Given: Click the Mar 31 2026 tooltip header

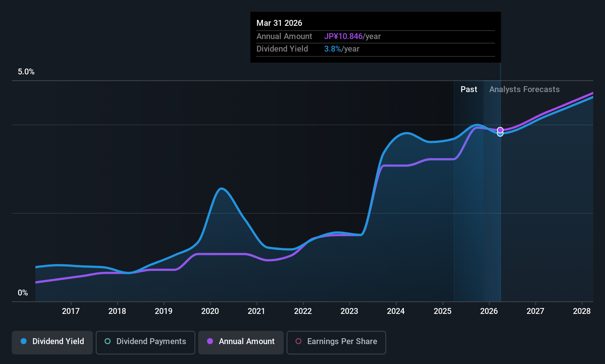Looking at the screenshot, I should point(279,23).
